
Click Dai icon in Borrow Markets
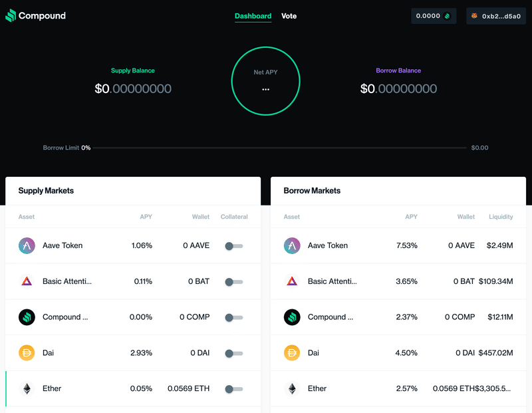pos(292,353)
